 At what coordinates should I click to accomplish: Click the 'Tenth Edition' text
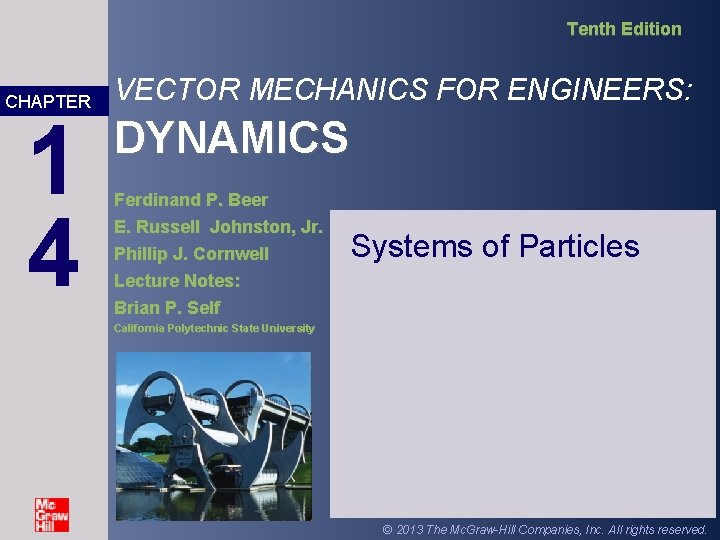(624, 29)
